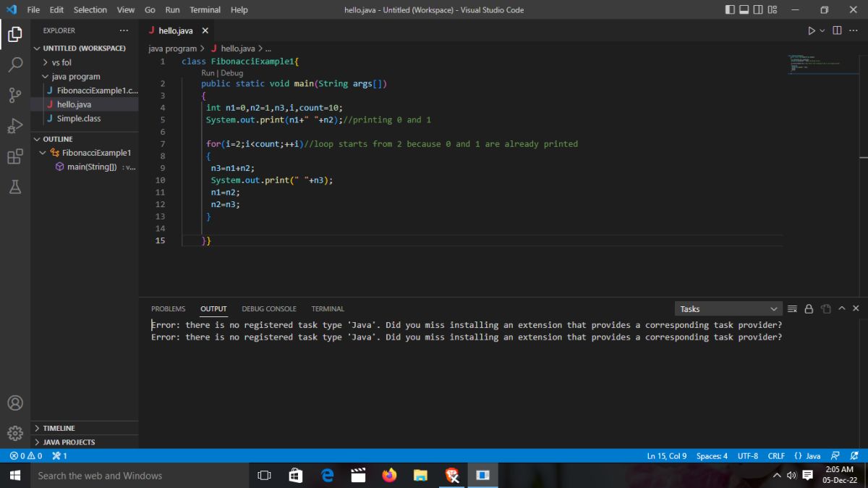Screen dimensions: 868x488
Task: Open the notifications bell in status bar
Action: pyautogui.click(x=854, y=456)
